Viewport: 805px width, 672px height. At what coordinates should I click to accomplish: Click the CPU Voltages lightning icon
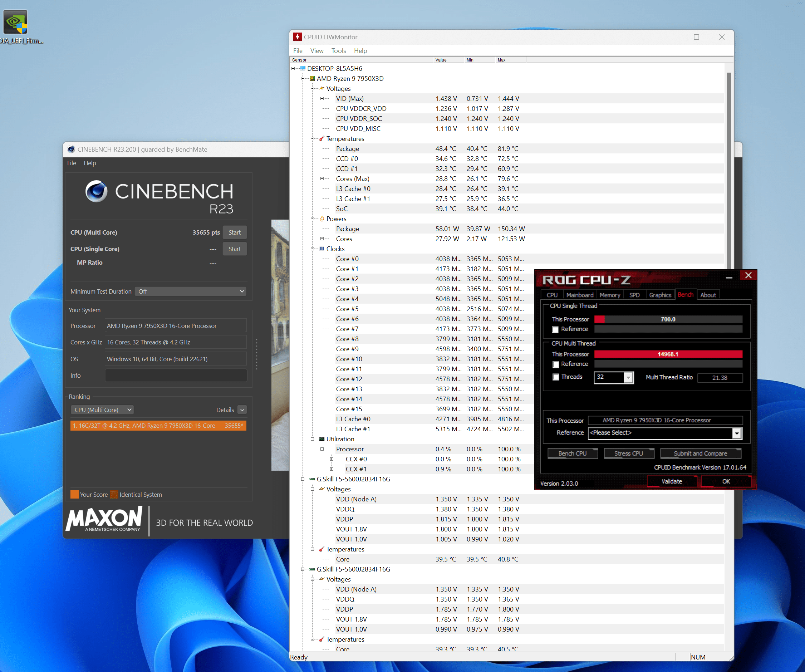coord(321,89)
